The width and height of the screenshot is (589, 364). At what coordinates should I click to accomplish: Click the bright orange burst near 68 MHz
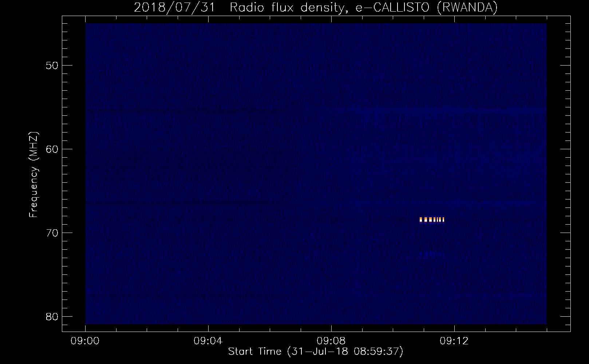pyautogui.click(x=432, y=219)
